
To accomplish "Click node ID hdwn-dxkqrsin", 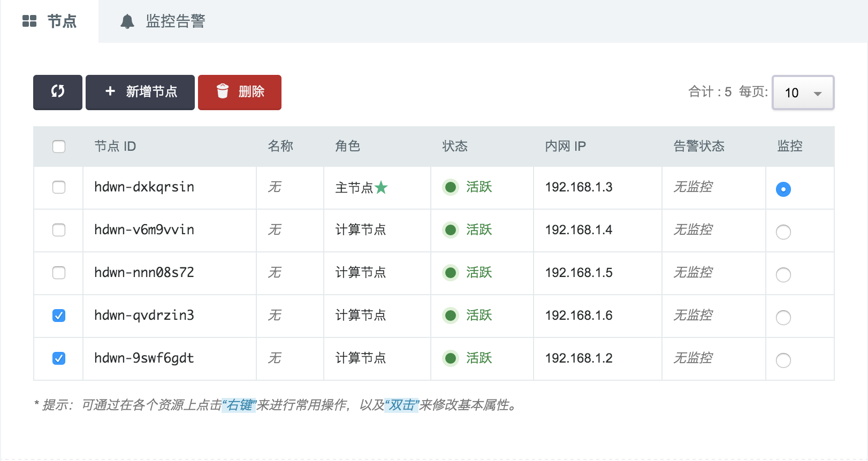I will point(144,187).
